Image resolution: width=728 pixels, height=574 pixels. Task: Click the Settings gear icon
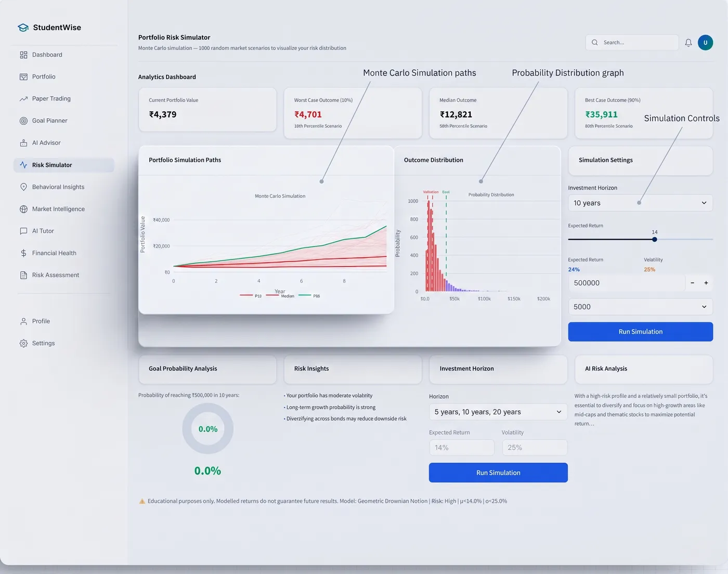click(x=23, y=343)
